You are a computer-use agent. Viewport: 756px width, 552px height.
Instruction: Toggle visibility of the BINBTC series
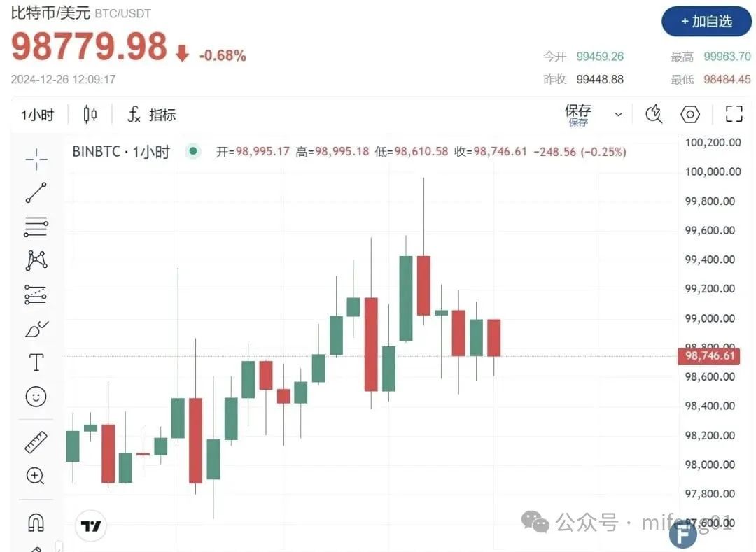point(192,151)
